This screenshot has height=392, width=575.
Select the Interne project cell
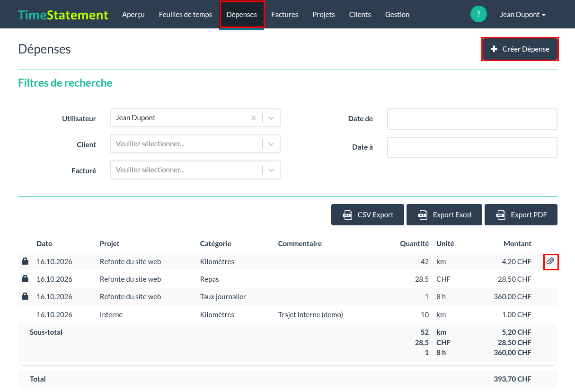click(x=111, y=315)
